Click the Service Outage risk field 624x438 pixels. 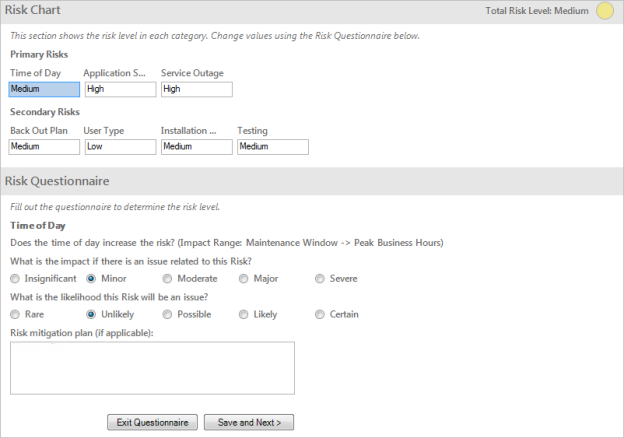coord(197,89)
